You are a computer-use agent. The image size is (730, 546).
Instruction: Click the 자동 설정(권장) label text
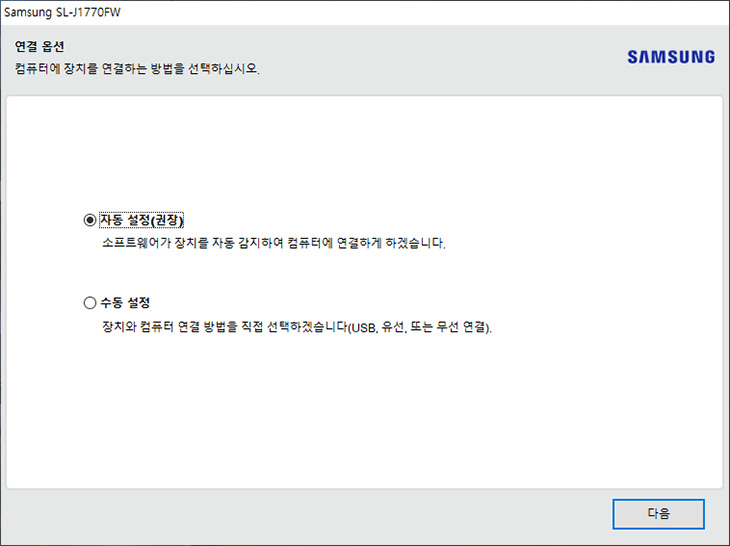[x=142, y=220]
